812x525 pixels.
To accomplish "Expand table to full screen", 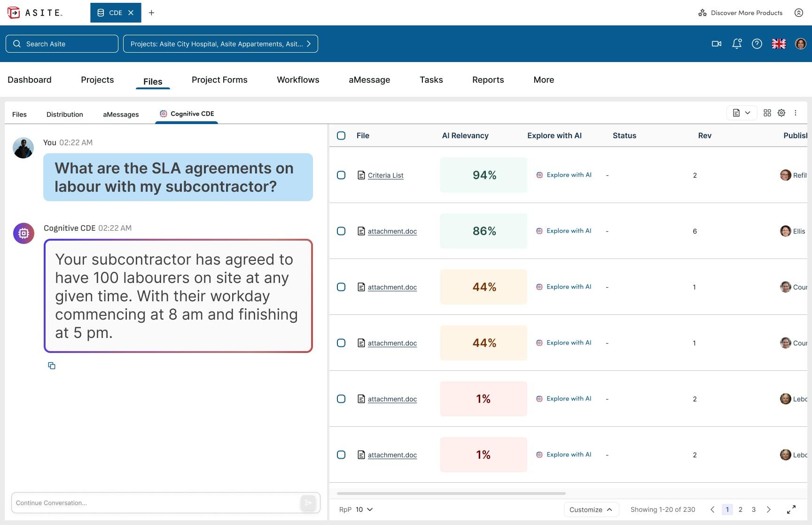I will pos(791,509).
